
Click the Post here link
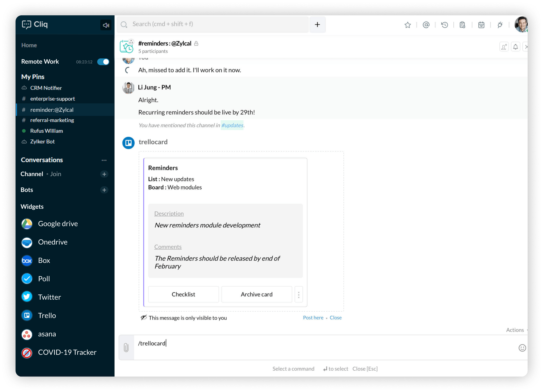pyautogui.click(x=313, y=317)
